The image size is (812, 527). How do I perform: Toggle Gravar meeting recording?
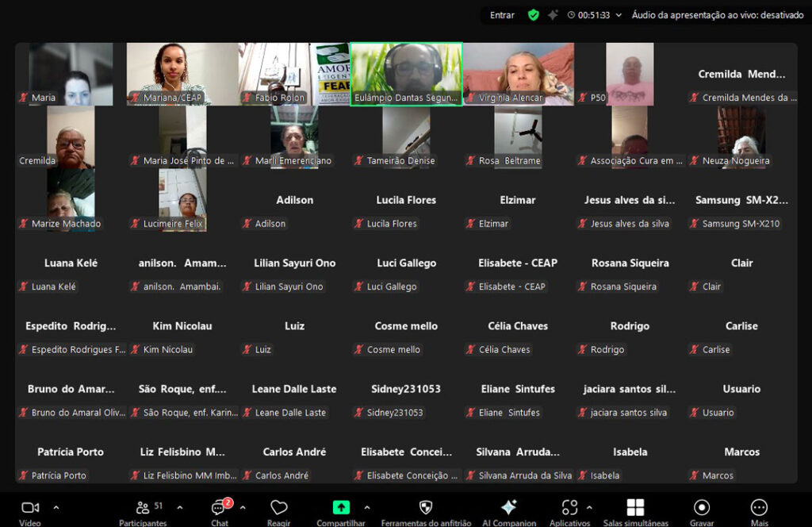[701, 509]
